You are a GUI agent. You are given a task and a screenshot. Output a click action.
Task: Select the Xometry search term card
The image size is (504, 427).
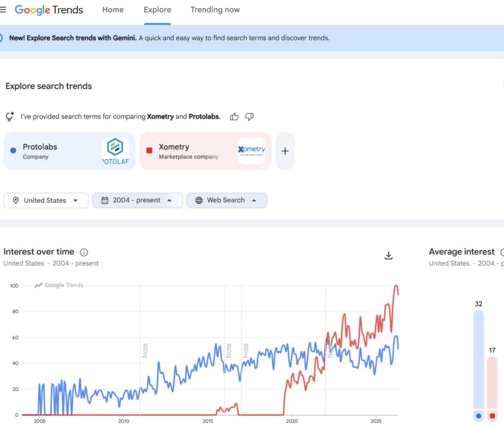pos(206,151)
